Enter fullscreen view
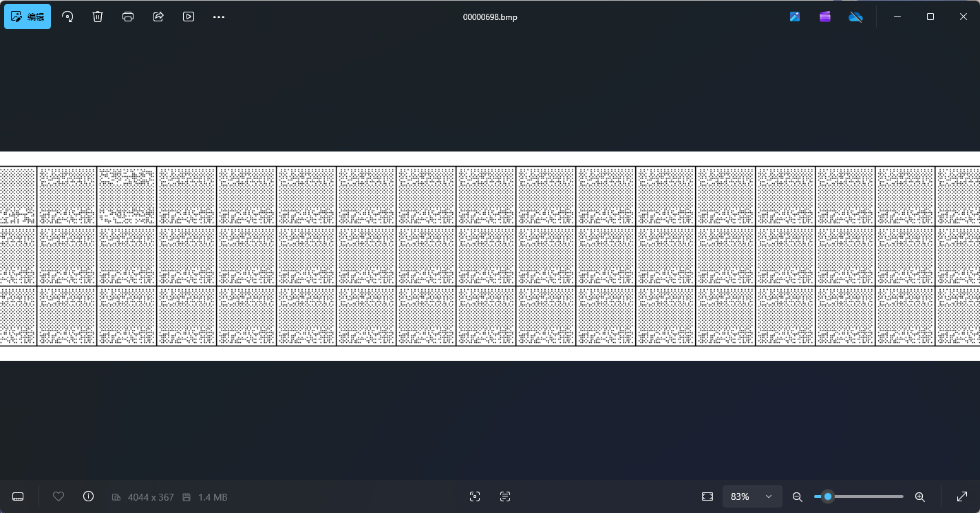 (962, 496)
